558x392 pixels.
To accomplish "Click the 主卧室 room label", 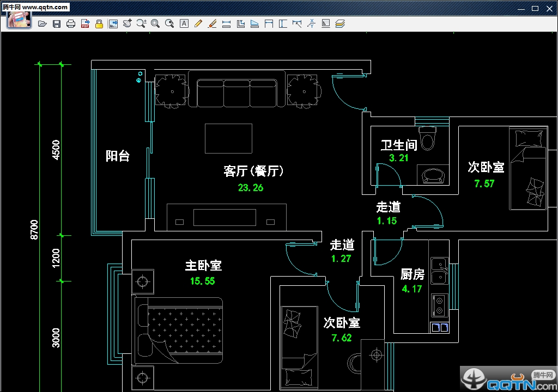I will coord(204,265).
